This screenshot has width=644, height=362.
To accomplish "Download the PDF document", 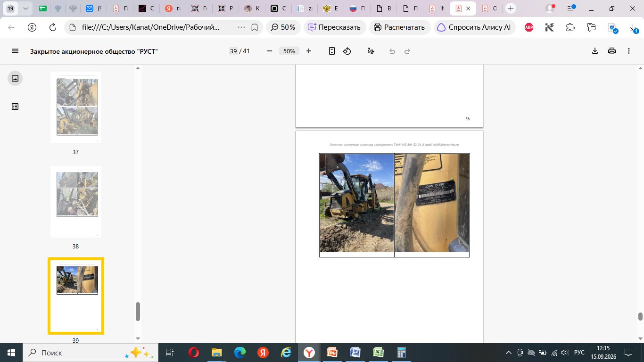I will (x=595, y=51).
